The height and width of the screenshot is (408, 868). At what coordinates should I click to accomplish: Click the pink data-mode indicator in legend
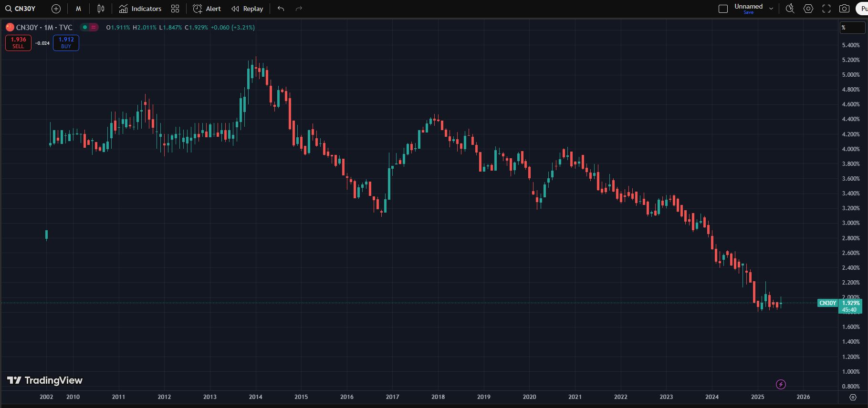(x=94, y=27)
